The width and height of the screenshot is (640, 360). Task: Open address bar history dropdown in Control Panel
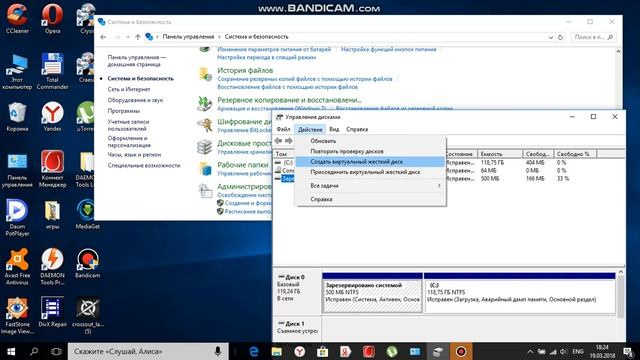(x=551, y=37)
